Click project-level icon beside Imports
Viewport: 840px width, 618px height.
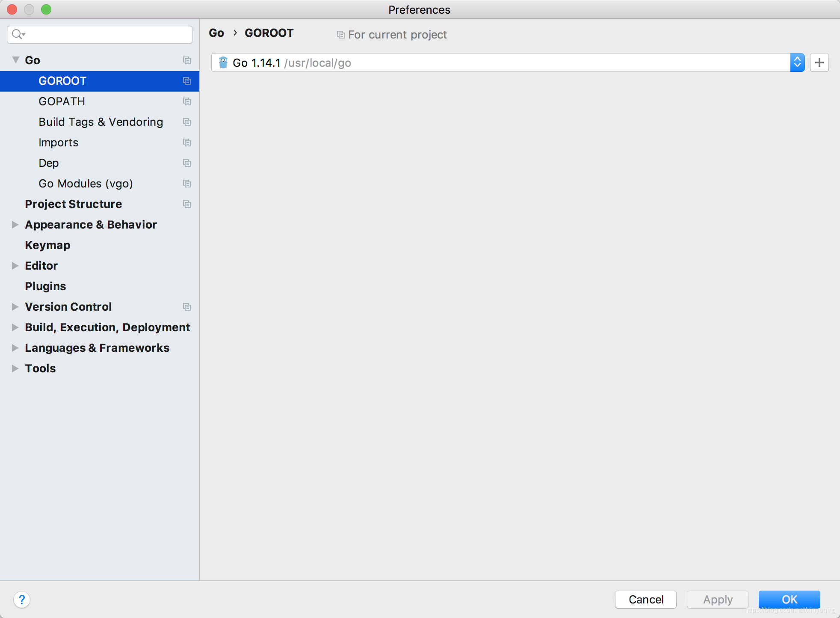[186, 143]
